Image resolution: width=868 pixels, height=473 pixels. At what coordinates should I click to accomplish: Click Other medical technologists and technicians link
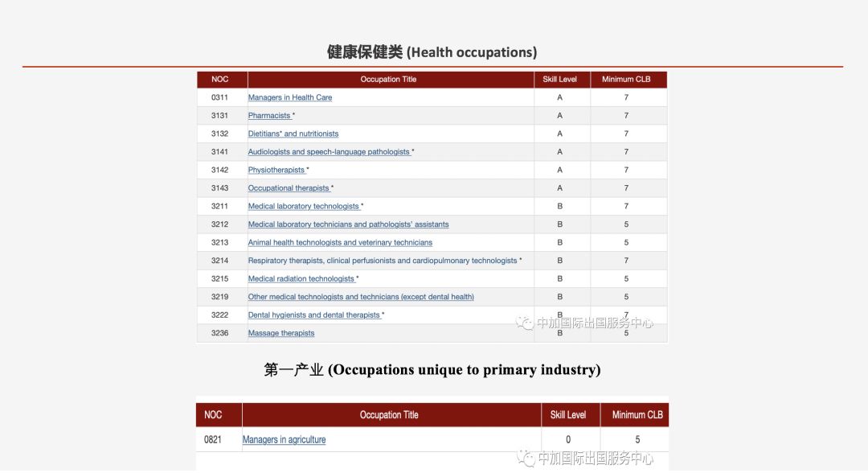361,297
